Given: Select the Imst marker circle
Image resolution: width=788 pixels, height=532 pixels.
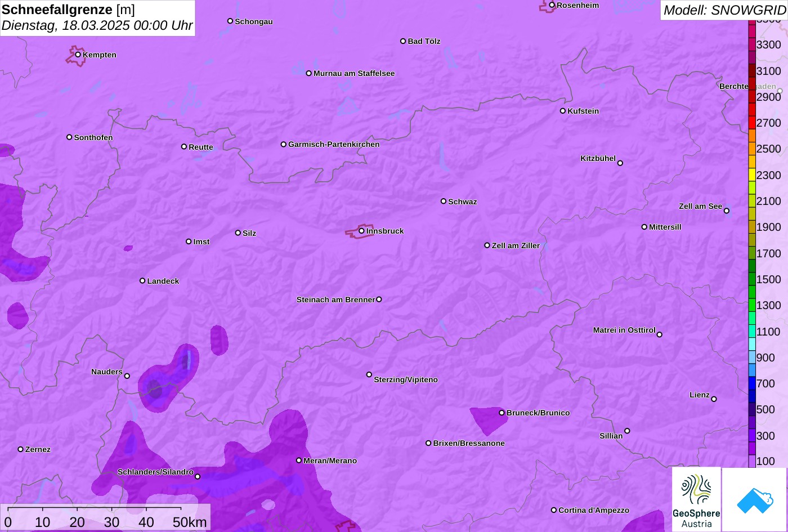Looking at the screenshot, I should pyautogui.click(x=189, y=242).
